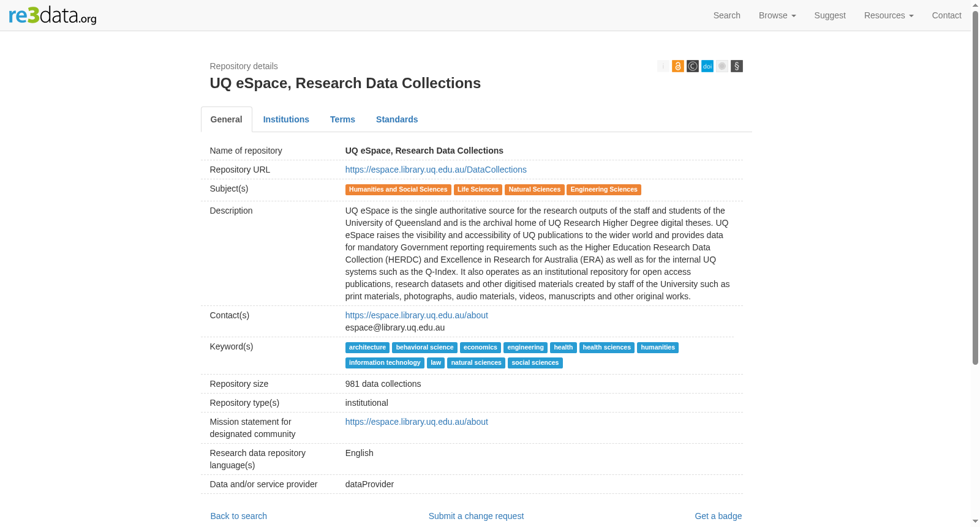Click the dark copyright license icon

click(x=693, y=66)
